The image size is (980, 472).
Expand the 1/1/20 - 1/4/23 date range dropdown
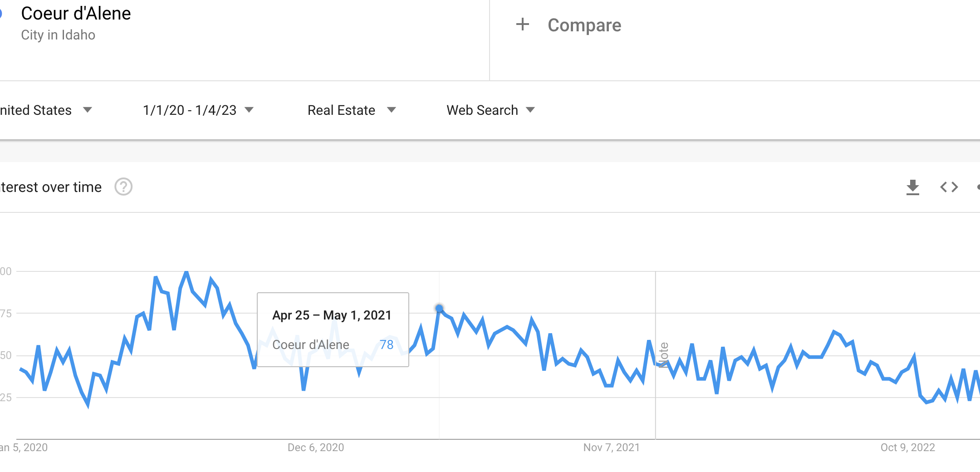(x=198, y=110)
